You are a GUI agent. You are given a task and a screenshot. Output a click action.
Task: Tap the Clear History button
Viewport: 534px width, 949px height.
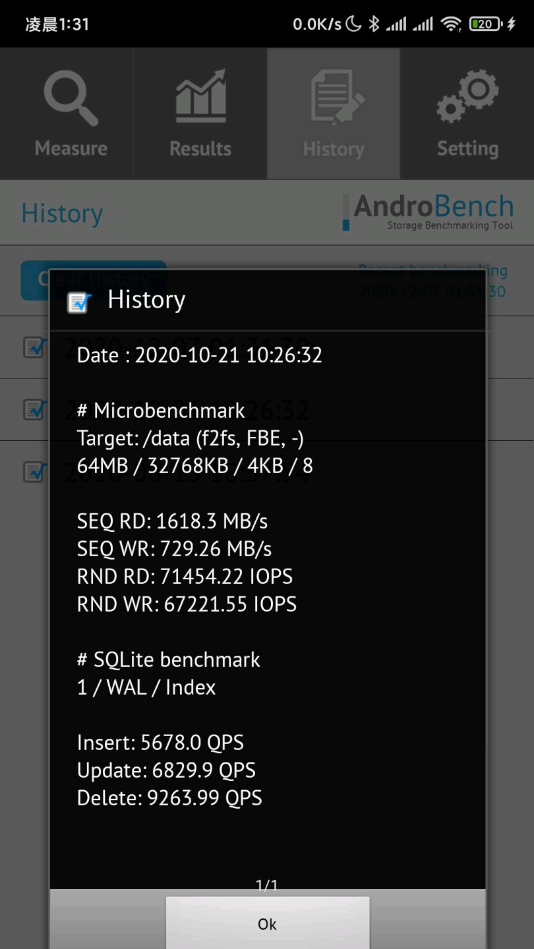[94, 280]
